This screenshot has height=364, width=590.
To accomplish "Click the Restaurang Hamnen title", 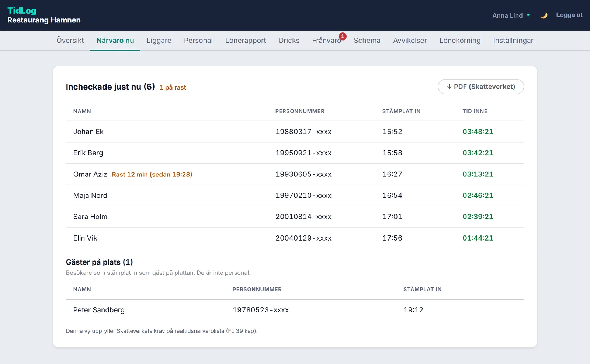I will (44, 20).
